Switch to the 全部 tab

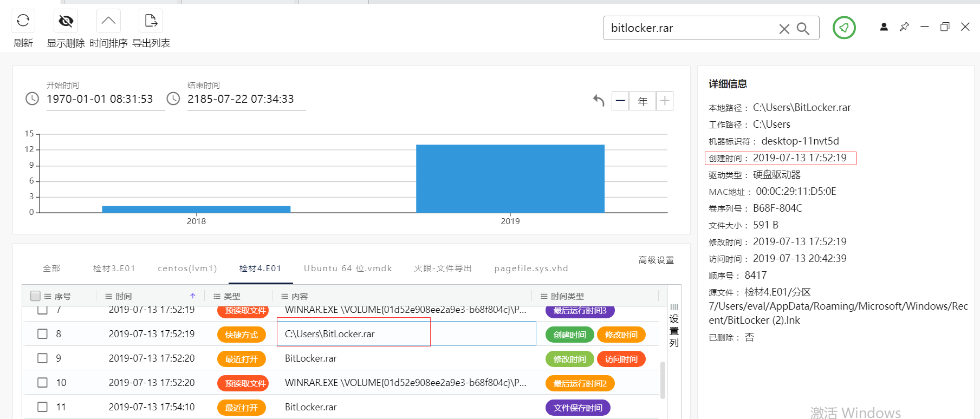(x=51, y=269)
